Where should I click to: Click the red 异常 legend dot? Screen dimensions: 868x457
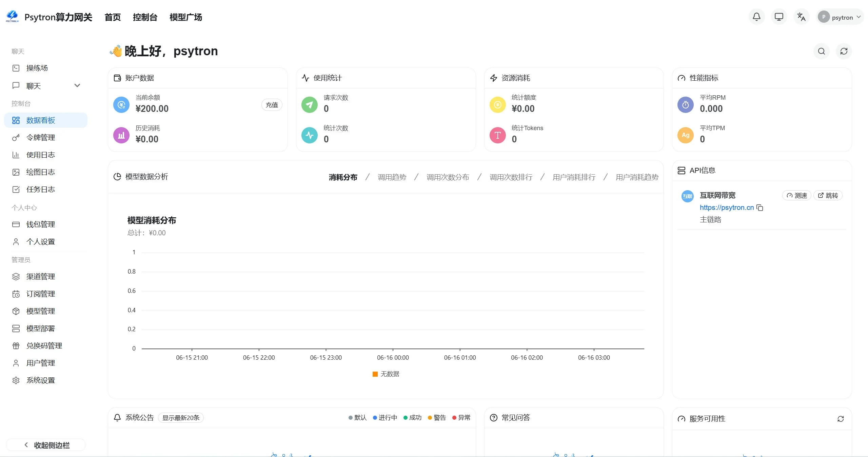point(454,418)
